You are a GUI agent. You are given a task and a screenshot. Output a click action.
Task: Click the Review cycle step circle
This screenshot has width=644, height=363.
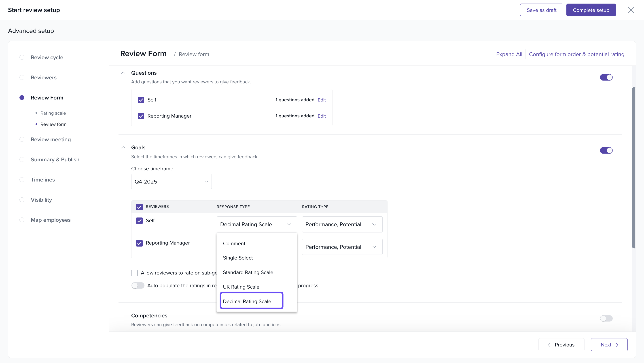tap(22, 57)
